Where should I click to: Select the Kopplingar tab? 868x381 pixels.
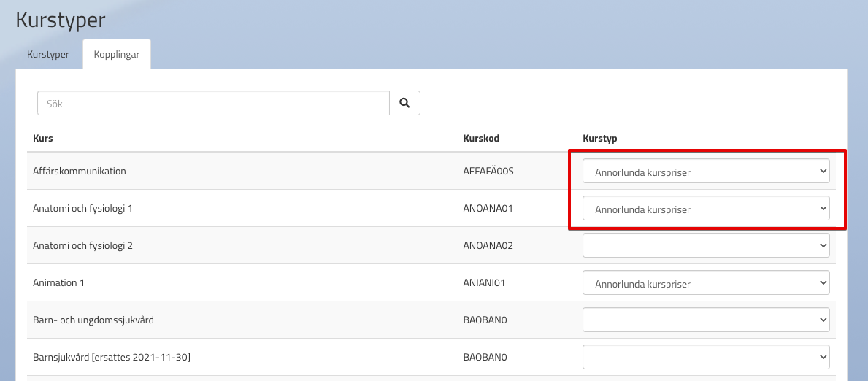click(x=117, y=55)
